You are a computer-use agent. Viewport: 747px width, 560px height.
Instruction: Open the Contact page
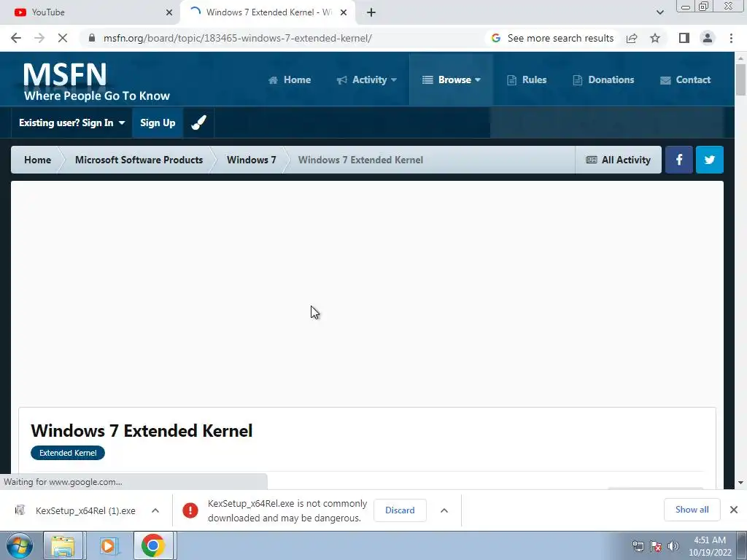tap(685, 80)
